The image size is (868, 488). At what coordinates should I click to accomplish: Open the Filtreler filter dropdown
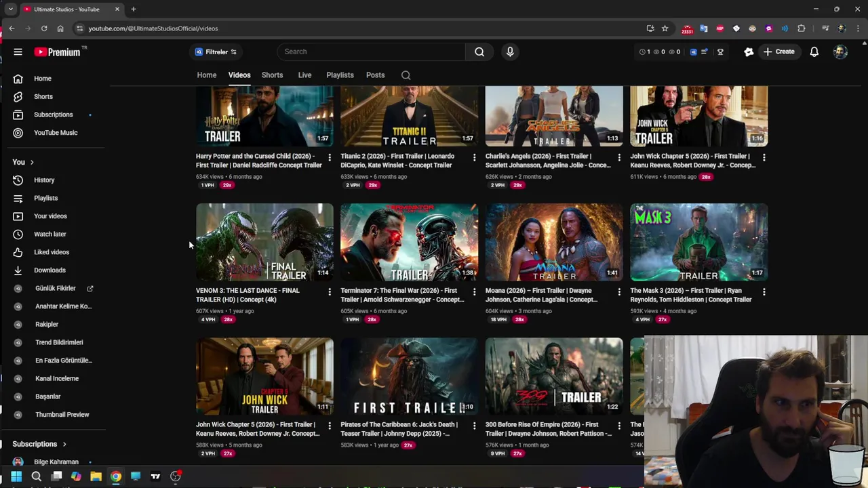[216, 52]
